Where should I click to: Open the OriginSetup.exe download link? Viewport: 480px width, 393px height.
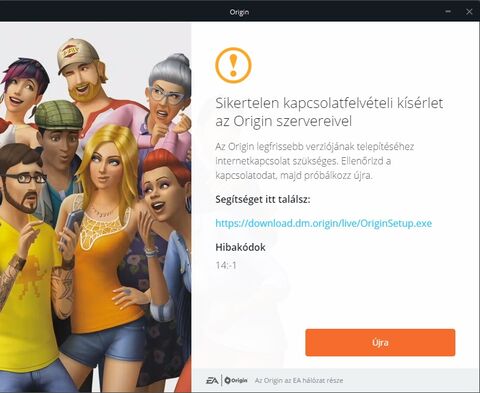click(x=323, y=223)
